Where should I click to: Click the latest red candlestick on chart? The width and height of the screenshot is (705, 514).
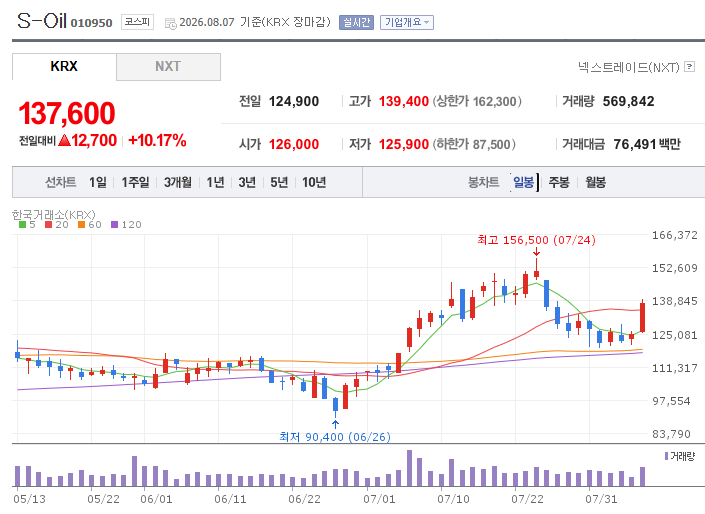[643, 317]
